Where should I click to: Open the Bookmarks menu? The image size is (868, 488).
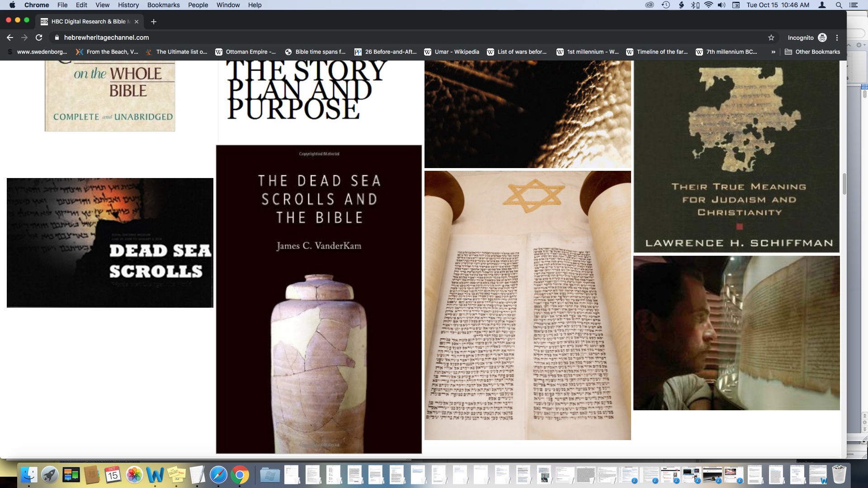163,5
